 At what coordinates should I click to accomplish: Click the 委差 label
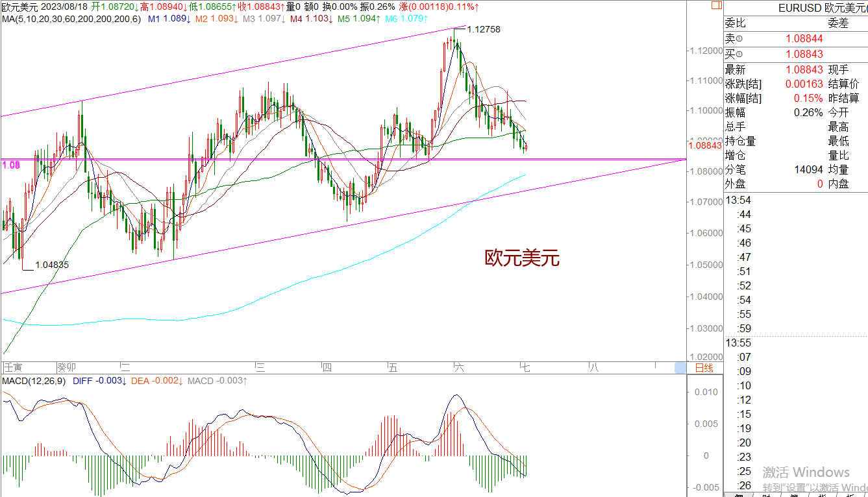[838, 23]
